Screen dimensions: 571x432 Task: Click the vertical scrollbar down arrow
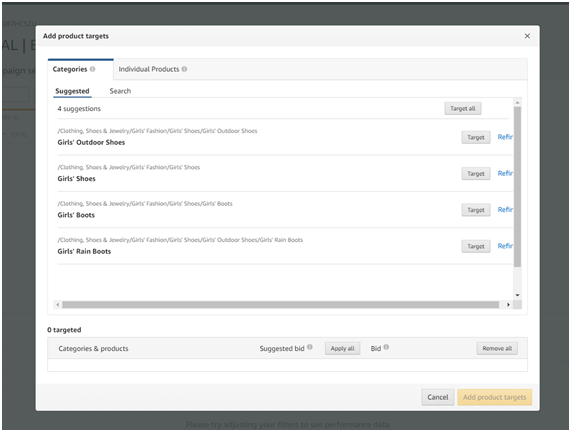click(517, 295)
